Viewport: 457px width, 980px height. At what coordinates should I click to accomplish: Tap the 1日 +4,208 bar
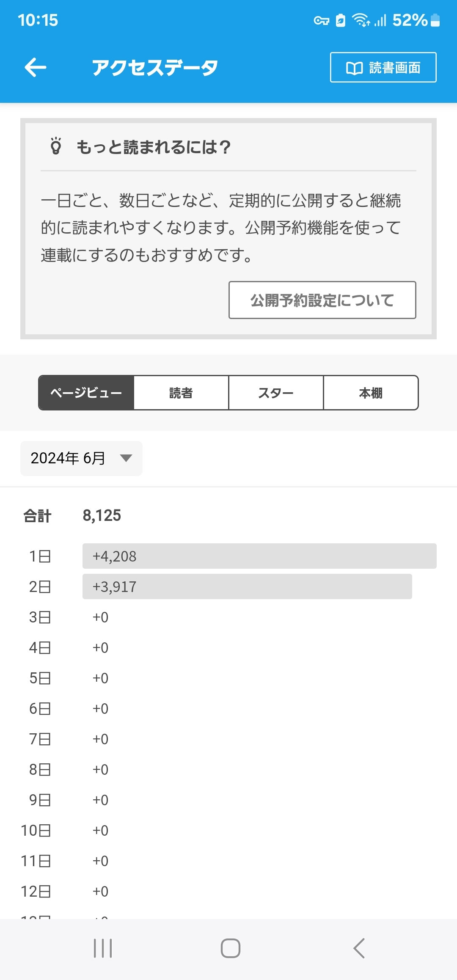(x=259, y=556)
